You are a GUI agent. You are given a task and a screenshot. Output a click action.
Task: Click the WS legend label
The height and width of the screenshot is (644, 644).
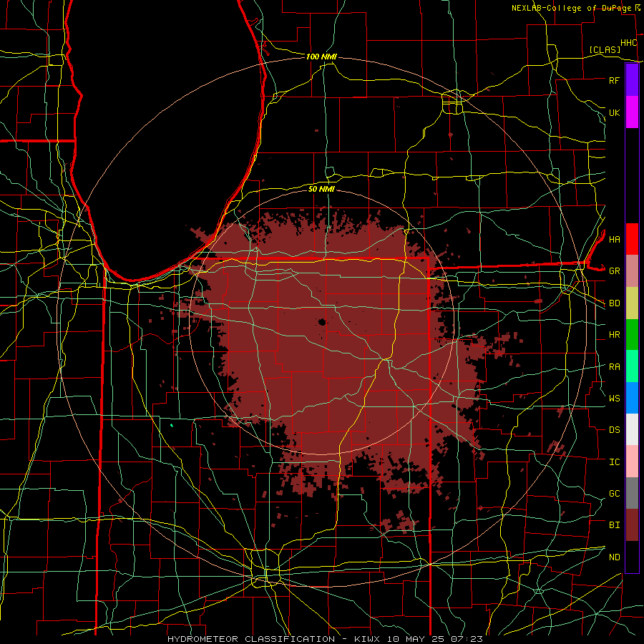pos(615,399)
